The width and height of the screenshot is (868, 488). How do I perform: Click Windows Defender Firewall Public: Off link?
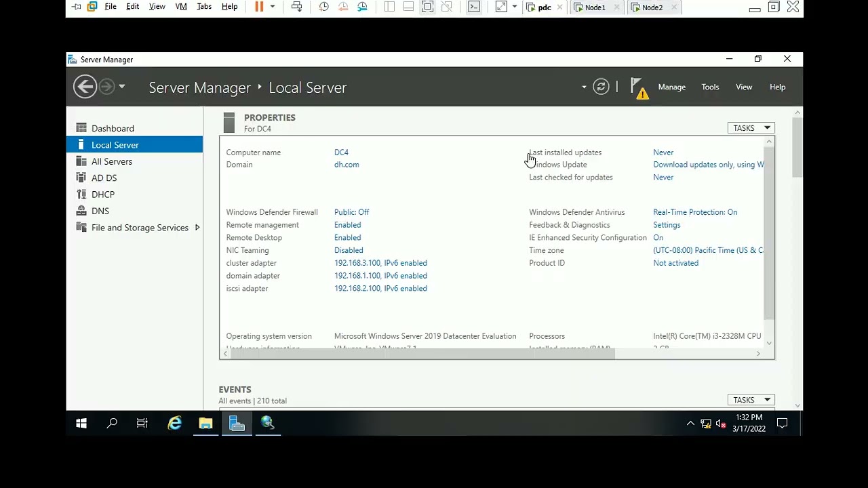pyautogui.click(x=351, y=212)
